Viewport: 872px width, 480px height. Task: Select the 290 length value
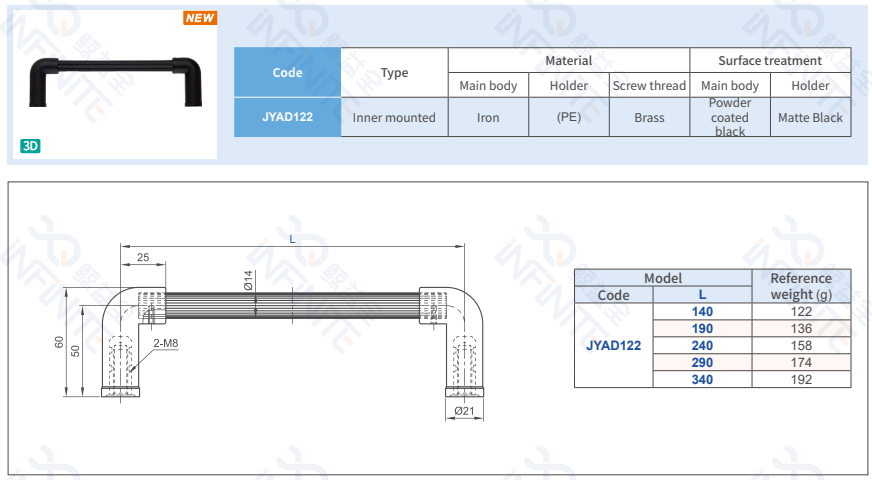(702, 362)
